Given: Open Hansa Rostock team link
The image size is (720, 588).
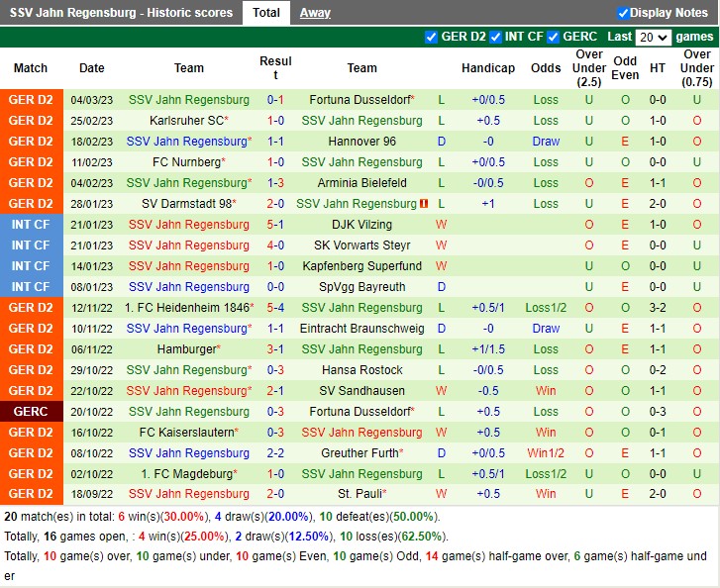Looking at the screenshot, I should click(361, 370).
